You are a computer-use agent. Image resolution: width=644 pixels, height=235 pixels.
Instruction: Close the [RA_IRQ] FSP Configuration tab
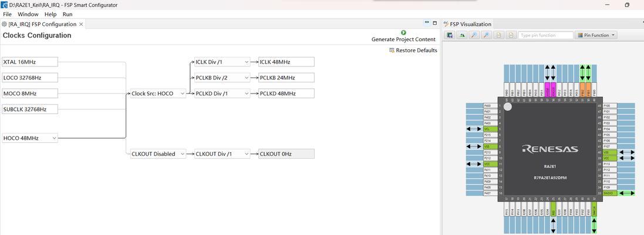[82, 24]
